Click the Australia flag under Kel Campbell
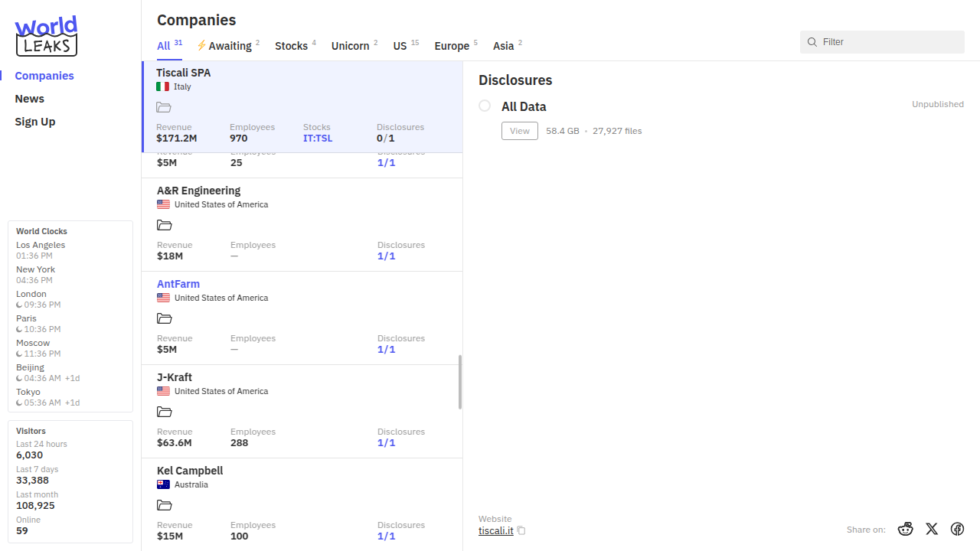Image resolution: width=980 pixels, height=551 pixels. [x=163, y=484]
